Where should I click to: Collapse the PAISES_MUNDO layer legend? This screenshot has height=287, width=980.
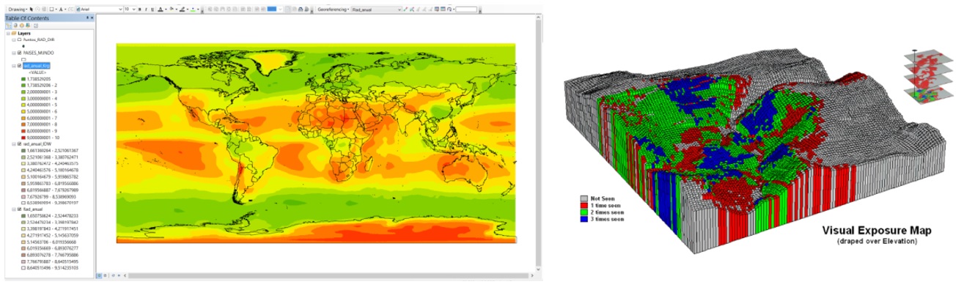pos(14,53)
